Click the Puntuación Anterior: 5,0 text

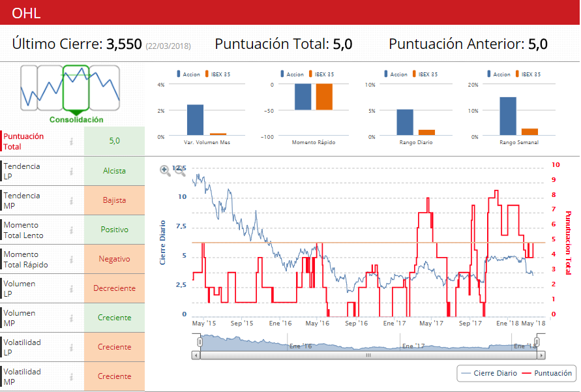point(468,44)
